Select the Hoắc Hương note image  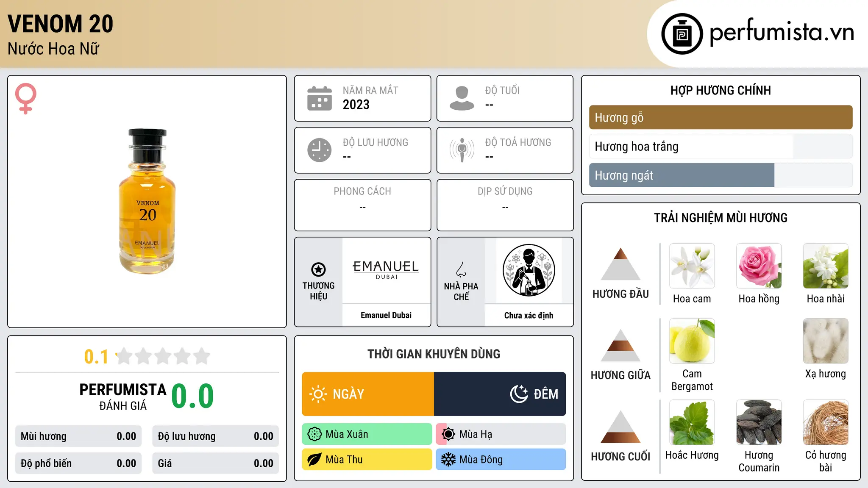click(x=692, y=422)
